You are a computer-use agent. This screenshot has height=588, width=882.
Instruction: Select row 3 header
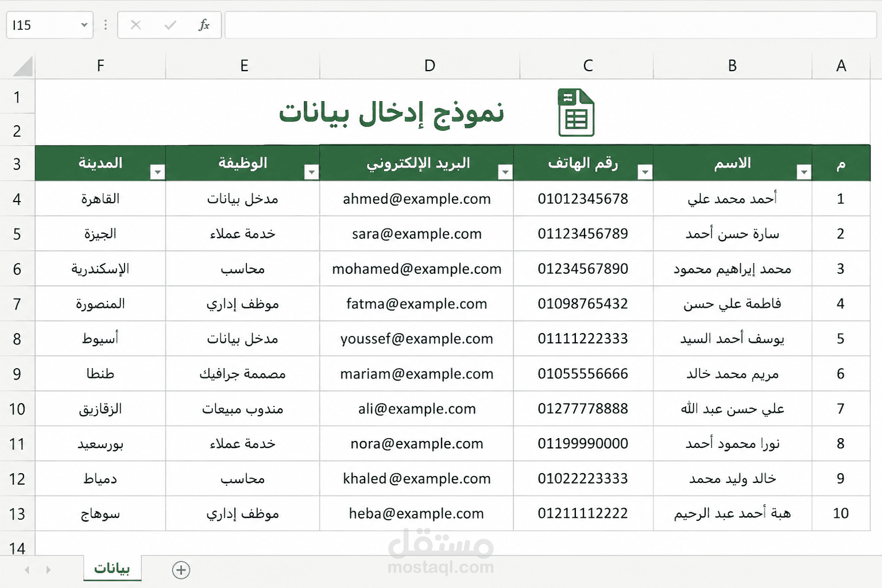(x=17, y=164)
